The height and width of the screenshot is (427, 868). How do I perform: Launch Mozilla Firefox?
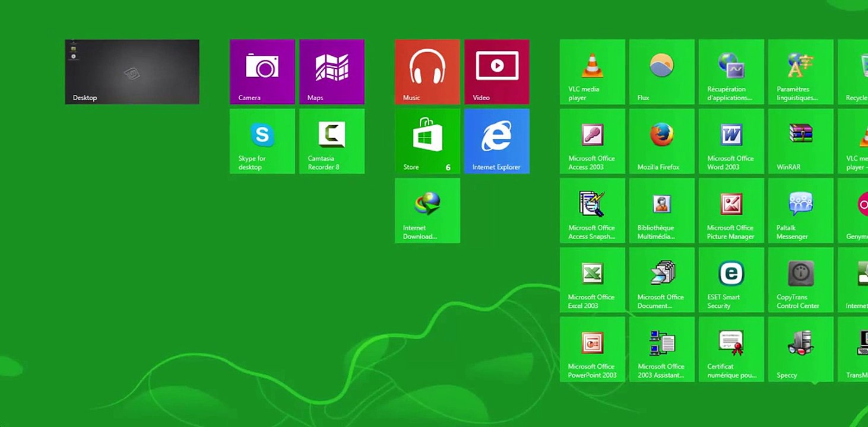[662, 141]
